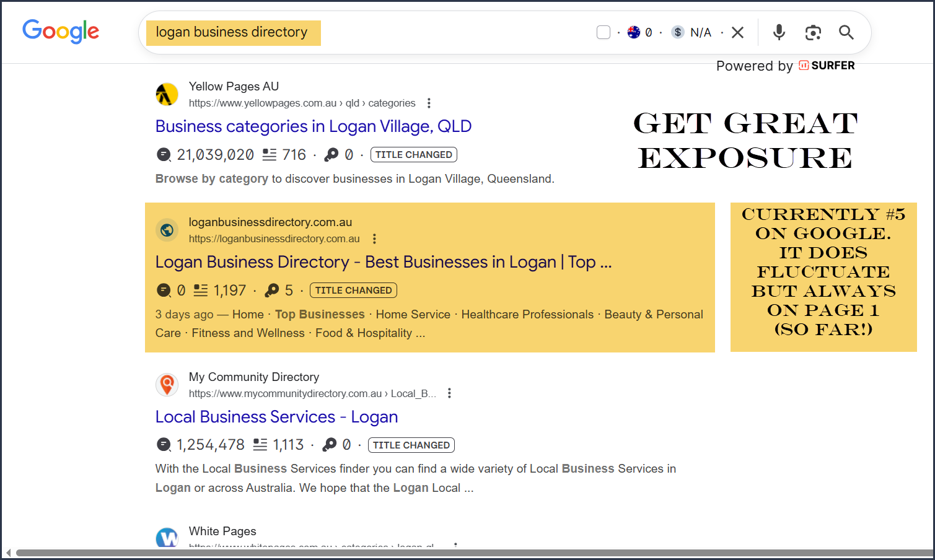Open Yellow Pages result options menu
The image size is (935, 560).
(429, 103)
